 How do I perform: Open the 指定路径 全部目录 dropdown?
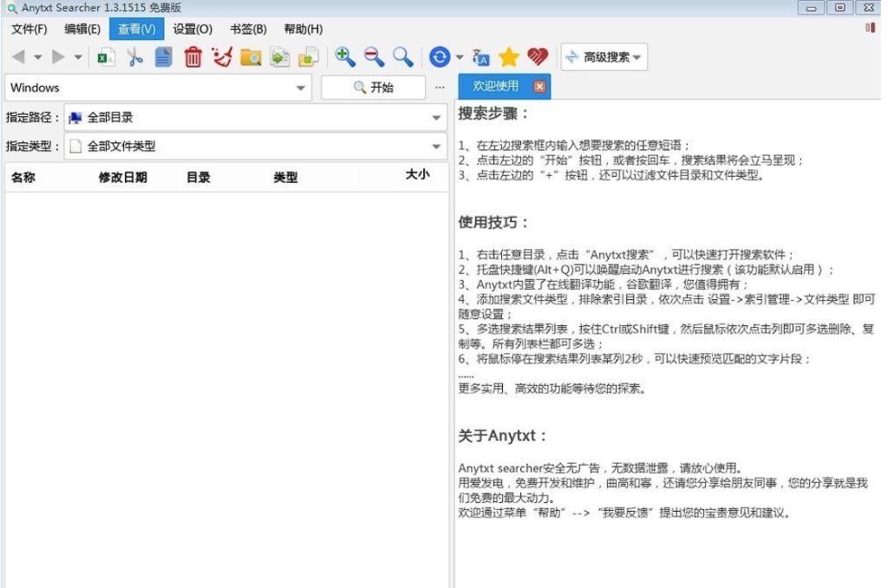pyautogui.click(x=256, y=117)
